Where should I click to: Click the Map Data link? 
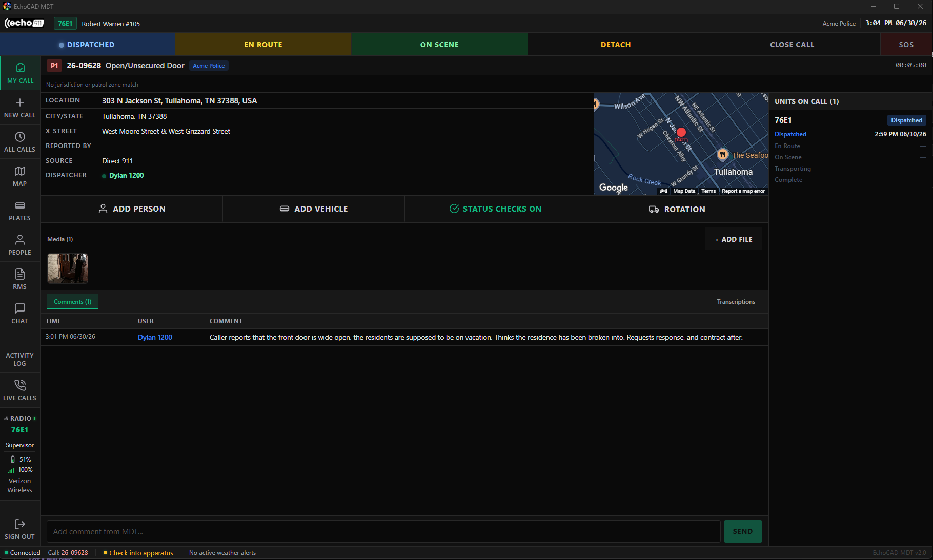[x=684, y=191]
